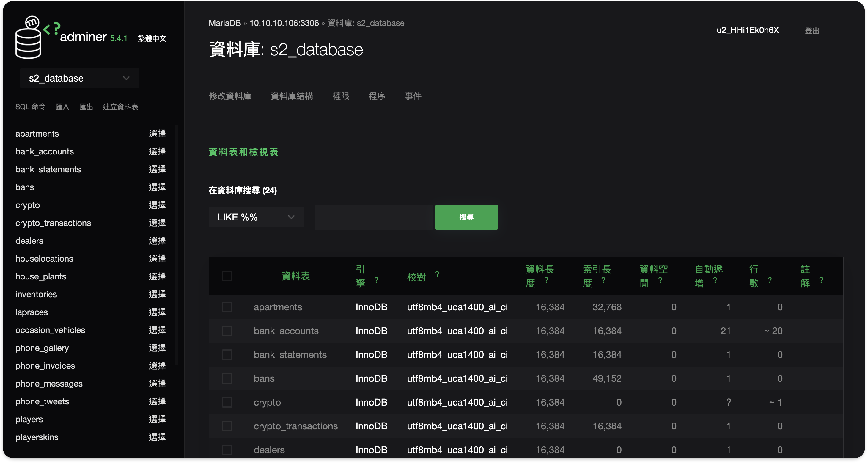Viewport: 868px width, 463px height.
Task: Open the 資料庫結構 tab
Action: pyautogui.click(x=292, y=96)
